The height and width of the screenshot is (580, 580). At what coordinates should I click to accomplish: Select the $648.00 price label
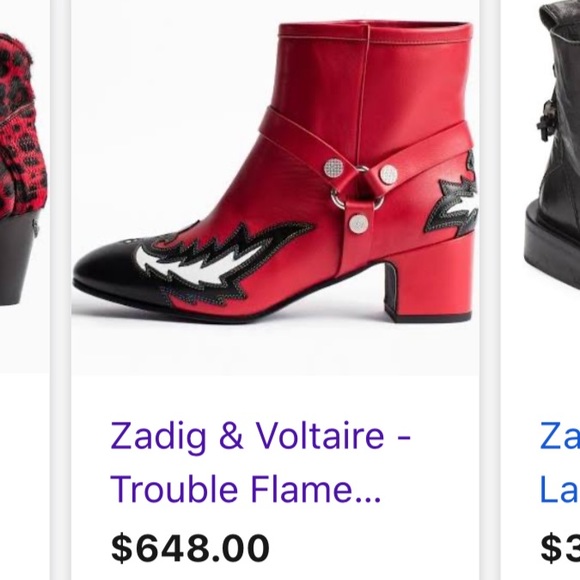(190, 548)
